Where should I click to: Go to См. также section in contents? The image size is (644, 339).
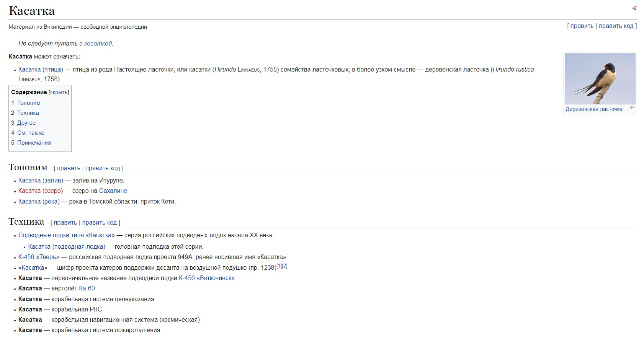click(x=31, y=133)
